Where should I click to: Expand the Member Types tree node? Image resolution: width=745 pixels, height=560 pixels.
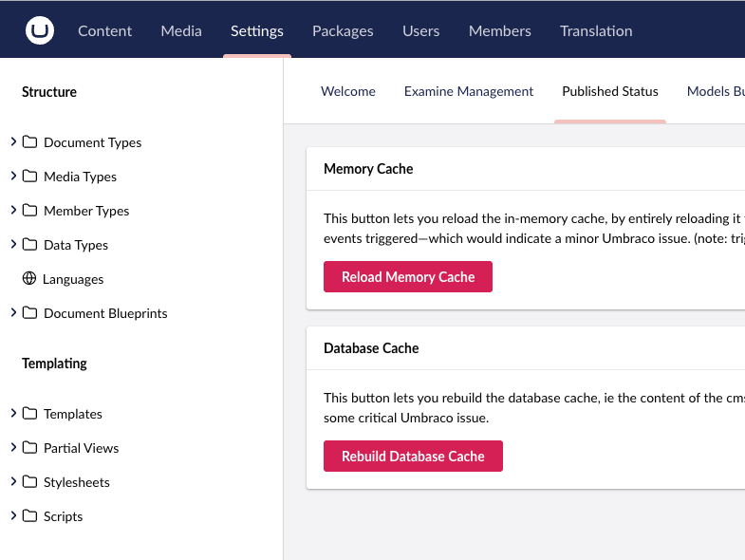13,211
